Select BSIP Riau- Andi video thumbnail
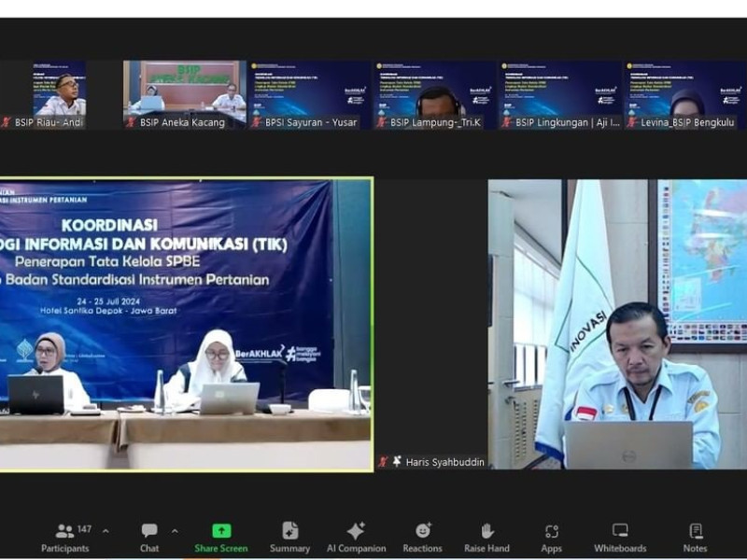This screenshot has width=747, height=560. (45, 93)
